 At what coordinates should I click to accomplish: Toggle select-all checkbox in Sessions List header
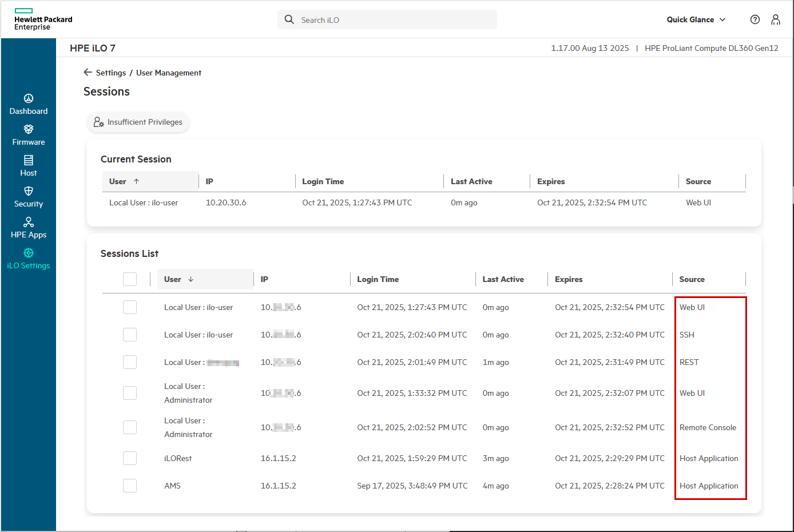pyautogui.click(x=130, y=279)
